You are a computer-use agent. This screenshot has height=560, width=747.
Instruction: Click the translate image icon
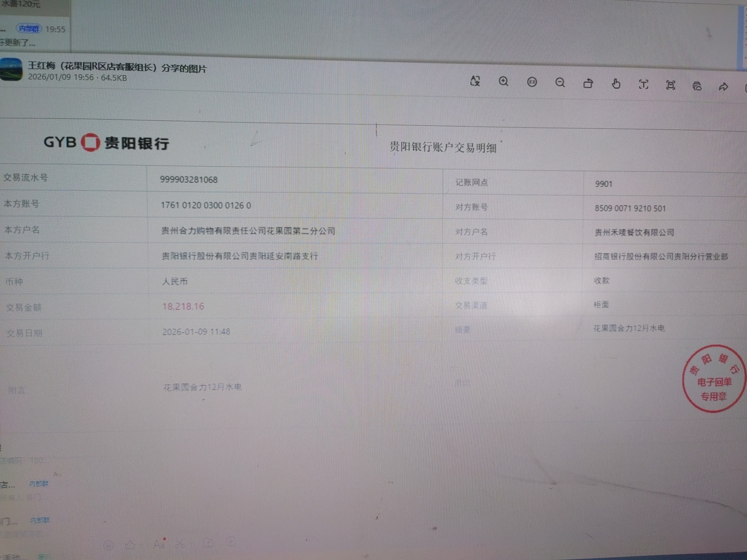pos(475,81)
